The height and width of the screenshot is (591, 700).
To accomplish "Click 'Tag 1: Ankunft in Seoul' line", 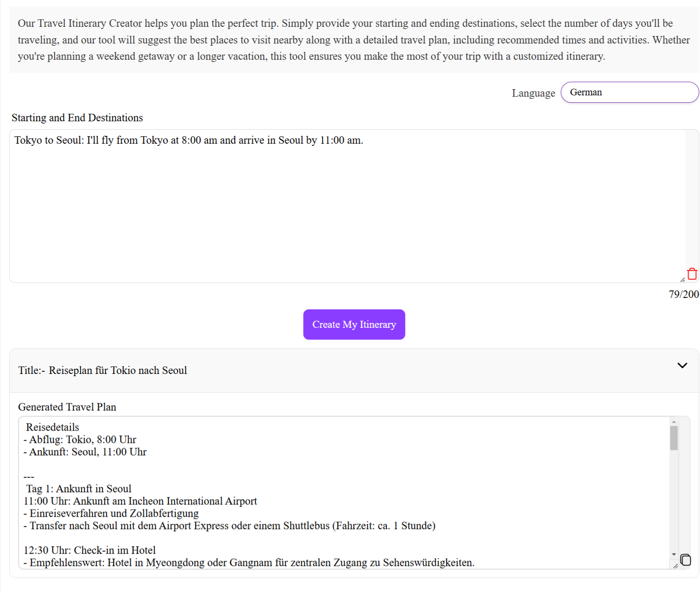I will point(79,489).
